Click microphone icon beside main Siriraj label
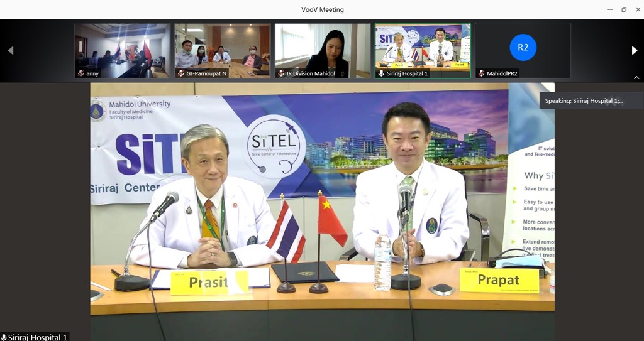Viewport: 644px width, 341px height. pyautogui.click(x=4, y=337)
